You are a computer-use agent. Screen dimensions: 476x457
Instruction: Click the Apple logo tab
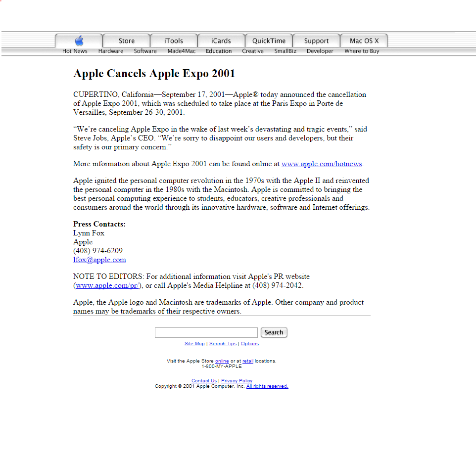coord(79,41)
